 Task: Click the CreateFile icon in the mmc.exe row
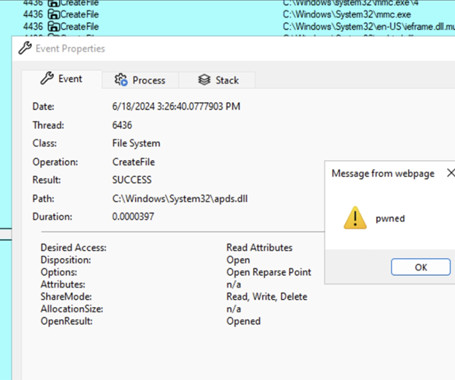(x=53, y=14)
